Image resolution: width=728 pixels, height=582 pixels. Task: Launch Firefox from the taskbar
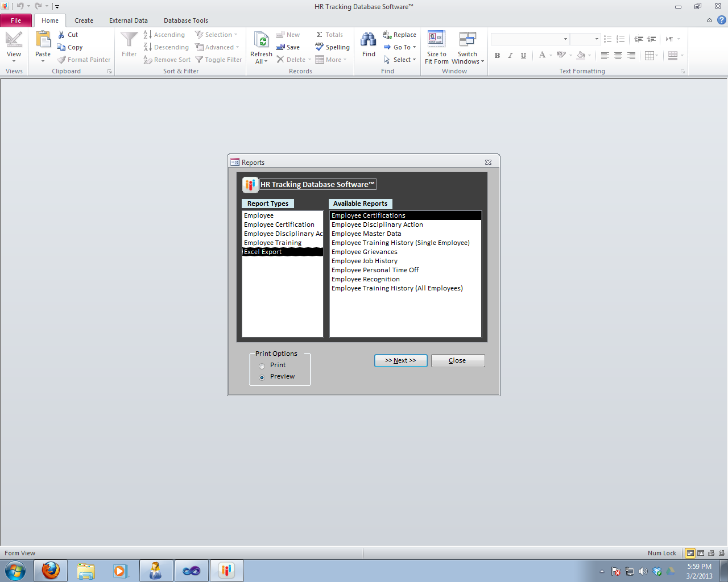[51, 570]
